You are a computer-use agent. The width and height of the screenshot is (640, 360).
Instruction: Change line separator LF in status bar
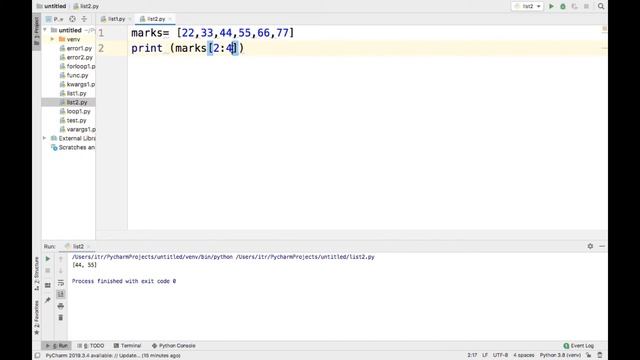click(x=485, y=355)
